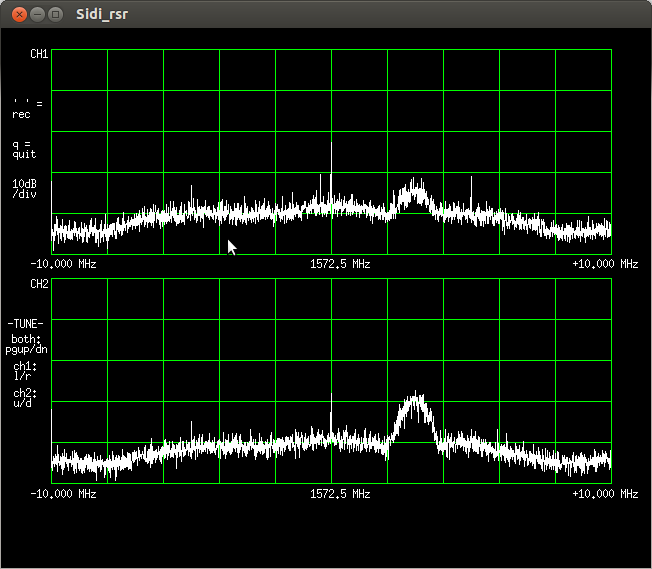Click the center spike in CH2 spectrum
This screenshot has height=569, width=652.
pos(331,416)
